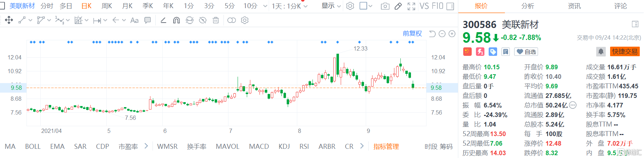The height and width of the screenshot is (158, 644).
Task: Click the VS compare button
Action: click(424, 6)
